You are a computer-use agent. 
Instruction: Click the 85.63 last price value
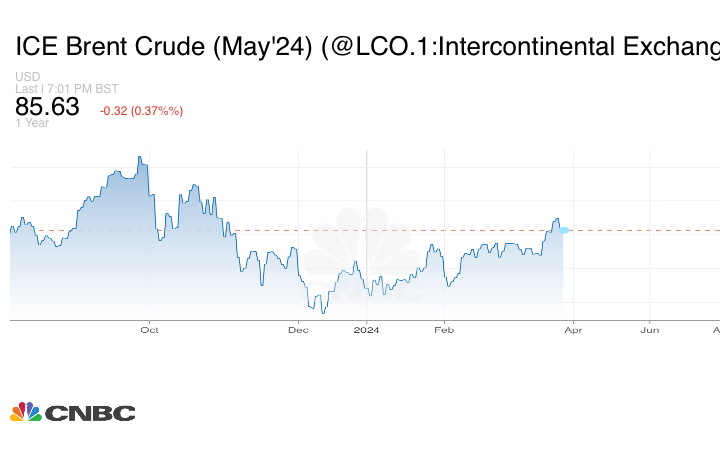tap(47, 107)
